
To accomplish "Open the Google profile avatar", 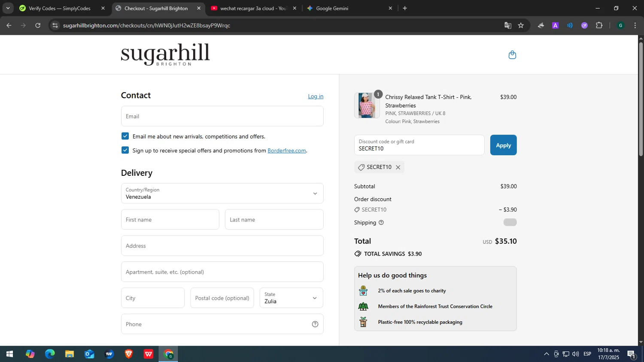I will [x=620, y=25].
